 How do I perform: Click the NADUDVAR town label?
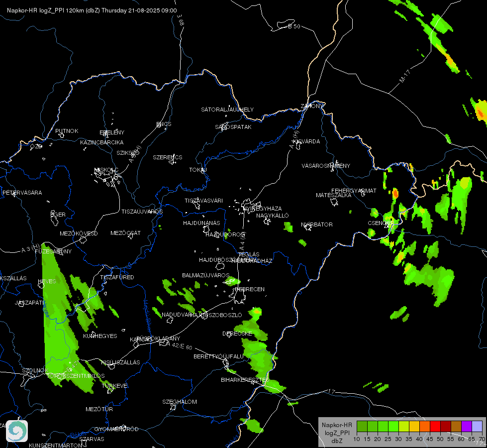click(x=177, y=315)
